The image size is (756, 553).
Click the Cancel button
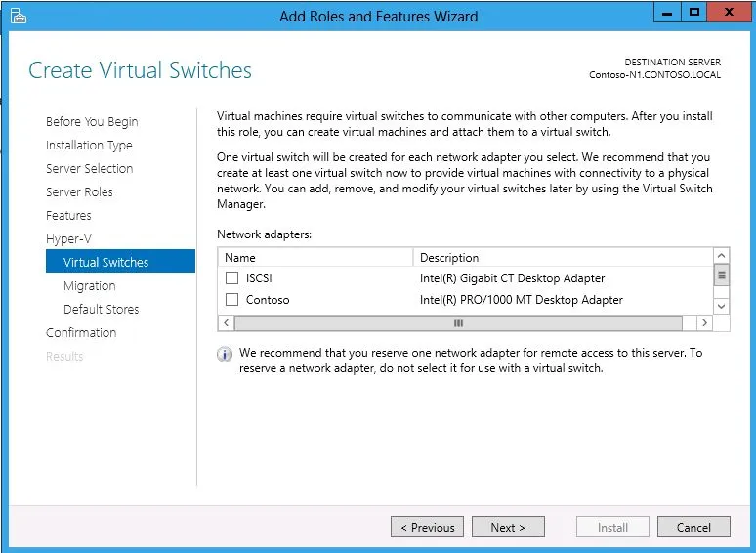pyautogui.click(x=693, y=527)
